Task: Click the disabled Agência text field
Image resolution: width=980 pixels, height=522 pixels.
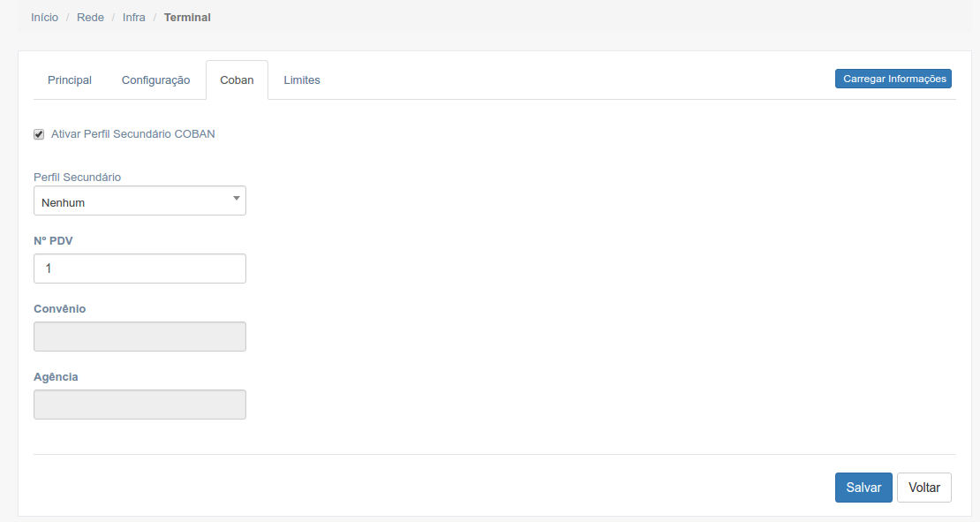Action: 139,405
